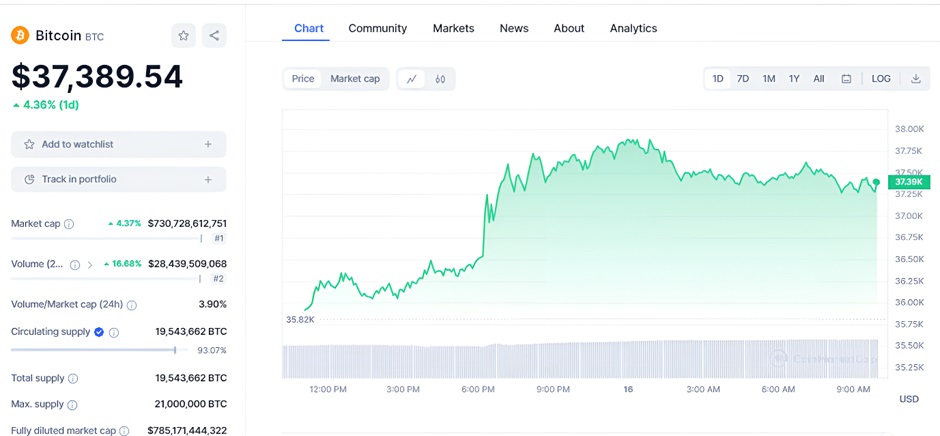The height and width of the screenshot is (436, 940).
Task: Open the Markets tab
Action: tap(453, 28)
